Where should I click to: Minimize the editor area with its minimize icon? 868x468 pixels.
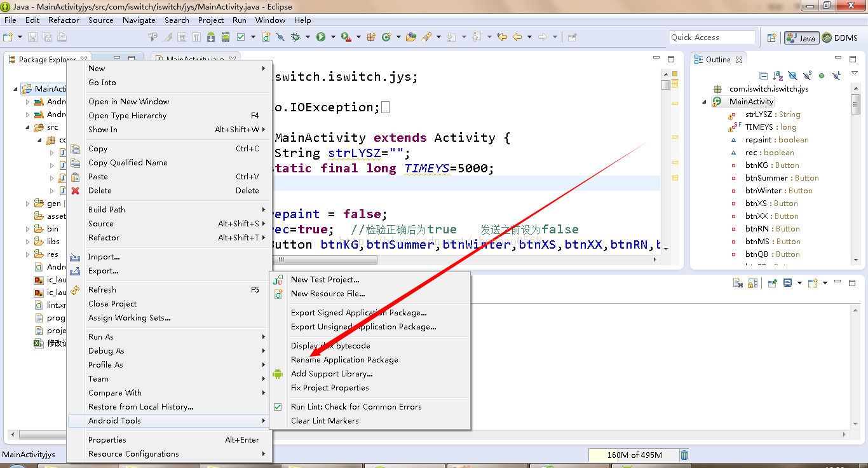tap(656, 59)
